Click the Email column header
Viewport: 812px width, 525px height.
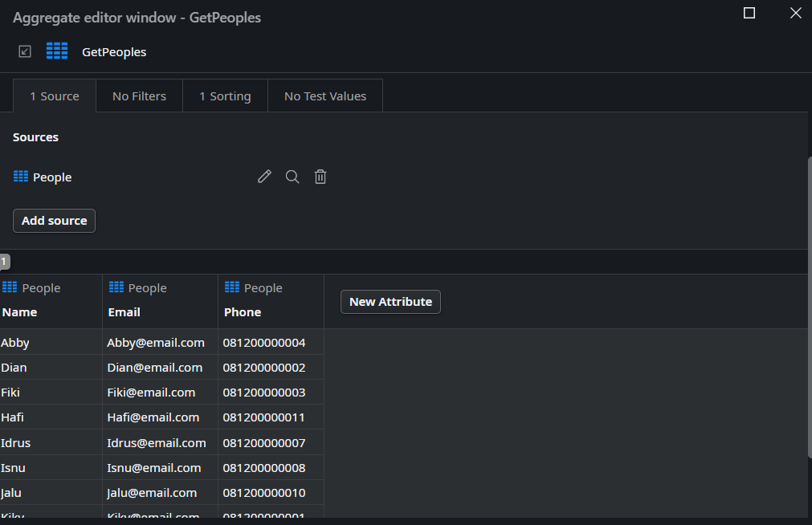click(x=124, y=312)
